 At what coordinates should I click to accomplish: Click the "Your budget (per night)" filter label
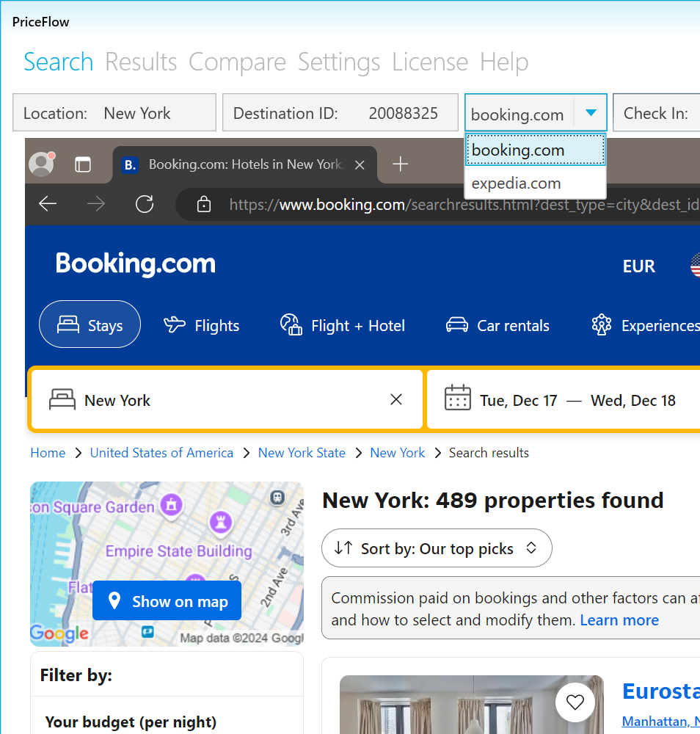(x=131, y=722)
